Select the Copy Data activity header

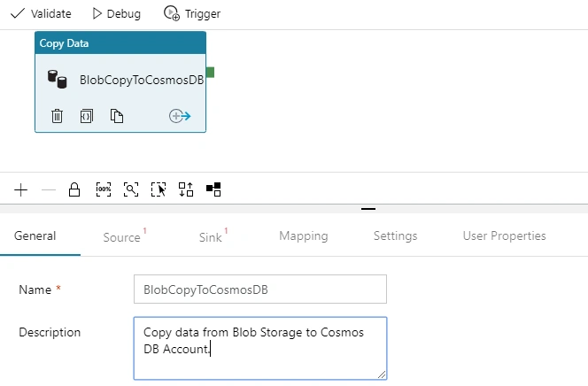pos(120,43)
